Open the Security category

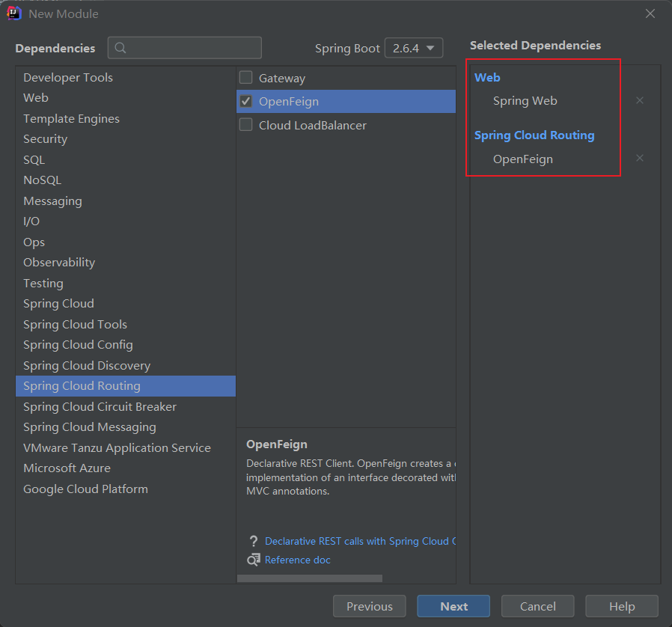(126, 139)
